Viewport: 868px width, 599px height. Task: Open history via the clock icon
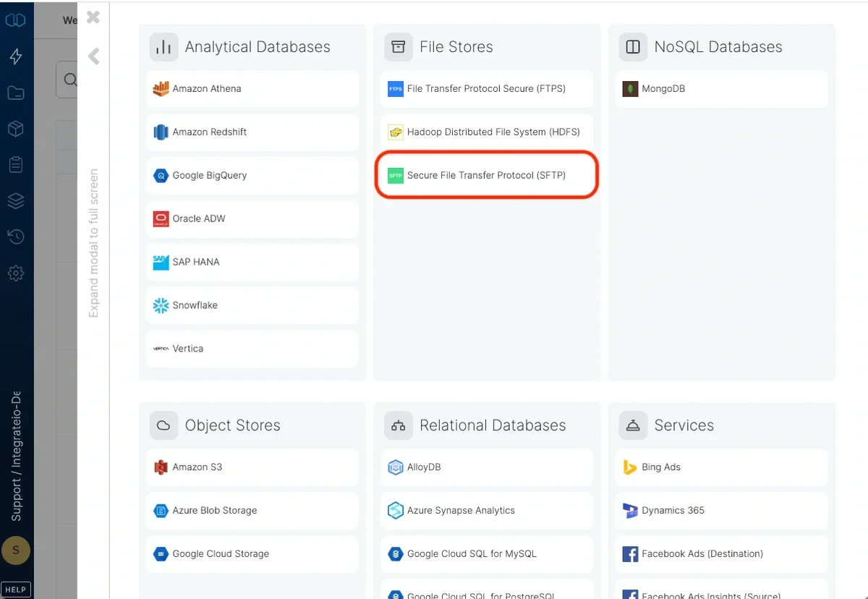click(x=16, y=237)
